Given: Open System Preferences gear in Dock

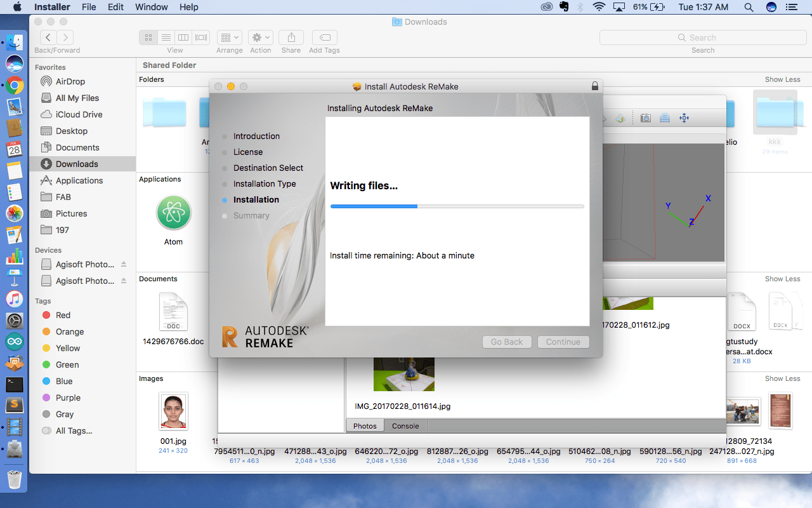Looking at the screenshot, I should (14, 321).
